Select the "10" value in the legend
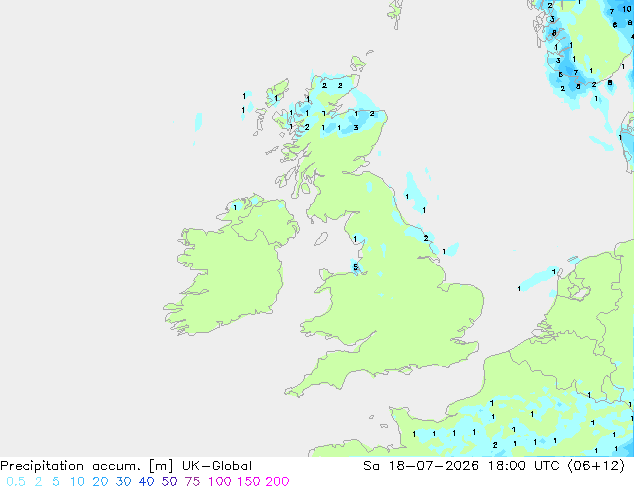 (77, 482)
